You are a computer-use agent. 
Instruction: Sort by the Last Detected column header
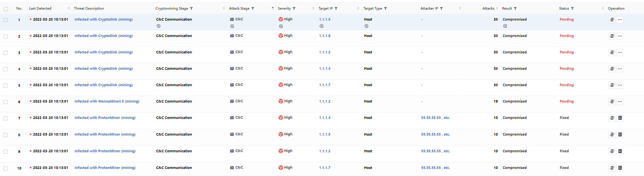pyautogui.click(x=69, y=8)
